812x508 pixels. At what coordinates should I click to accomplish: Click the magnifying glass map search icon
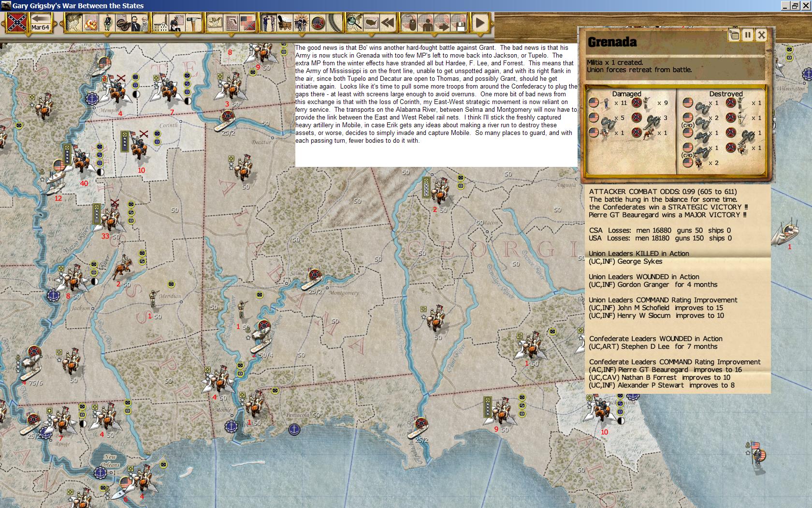354,23
